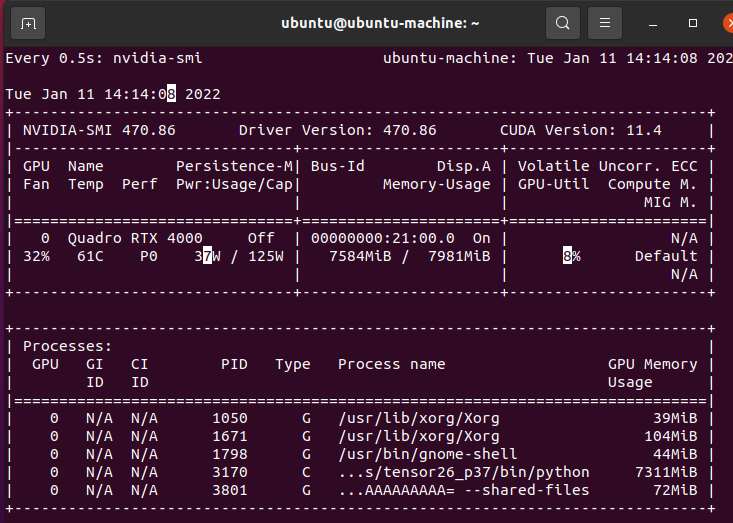The width and height of the screenshot is (733, 523).
Task: Click the NVIDIA-SMI 470.86 text
Action: coord(99,130)
